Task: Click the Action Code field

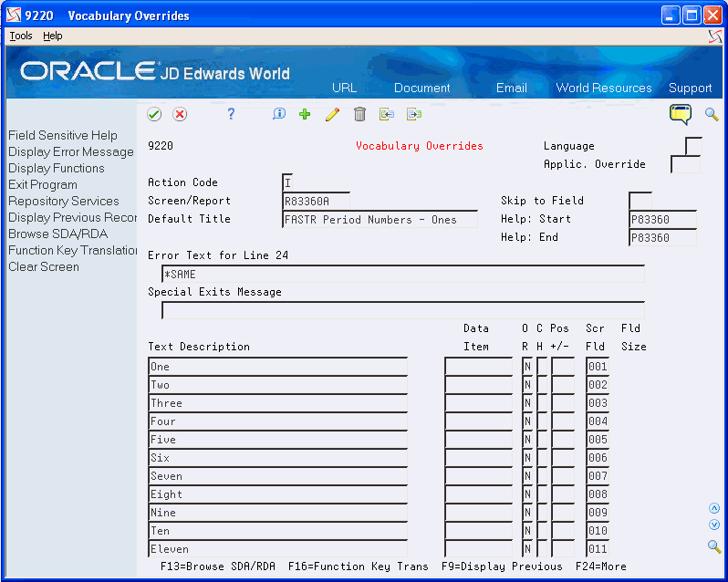Action: tap(288, 182)
